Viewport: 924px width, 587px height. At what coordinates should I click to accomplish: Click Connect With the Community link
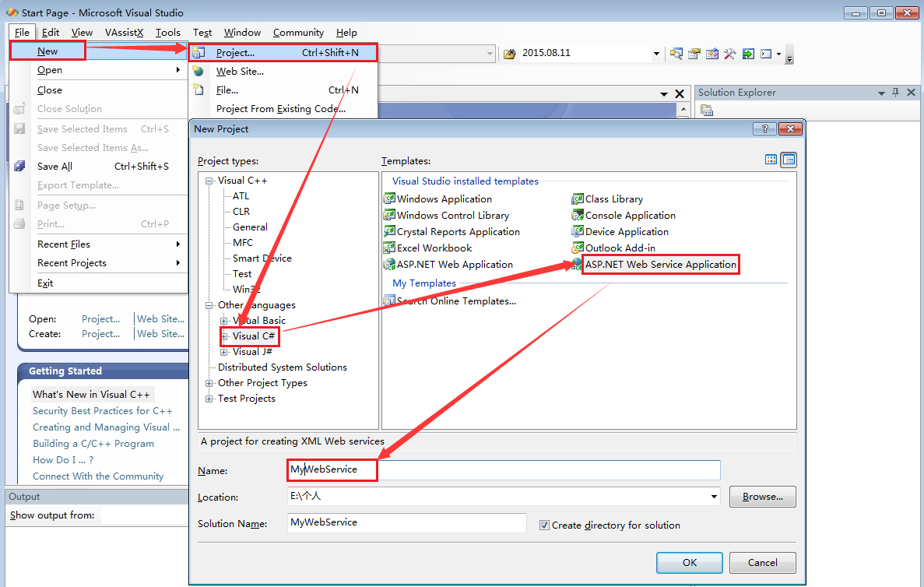click(98, 476)
